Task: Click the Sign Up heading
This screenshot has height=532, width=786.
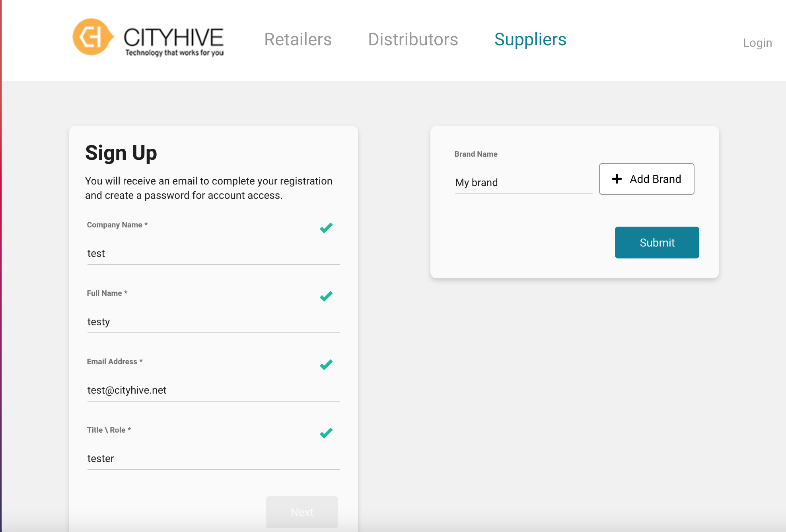Action: 121,153
